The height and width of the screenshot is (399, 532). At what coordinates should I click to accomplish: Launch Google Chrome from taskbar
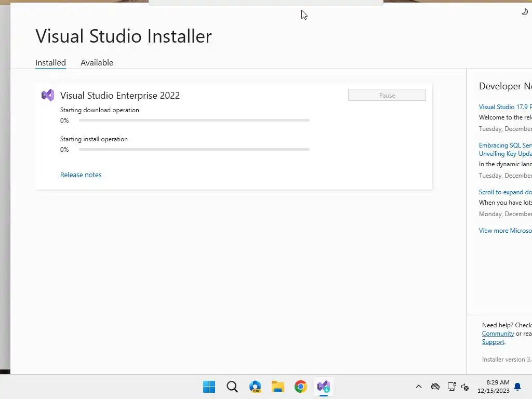301,387
